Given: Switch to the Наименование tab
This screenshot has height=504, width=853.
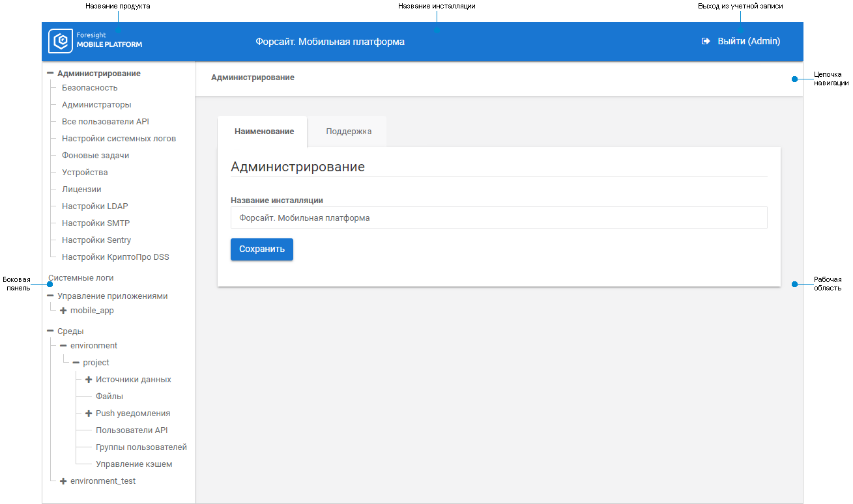Looking at the screenshot, I should coord(264,132).
